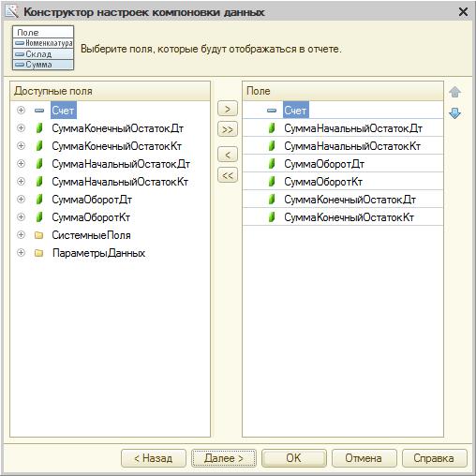
Task: Expand СуммаКонечныйОстатокДт in available fields
Action: click(21, 127)
